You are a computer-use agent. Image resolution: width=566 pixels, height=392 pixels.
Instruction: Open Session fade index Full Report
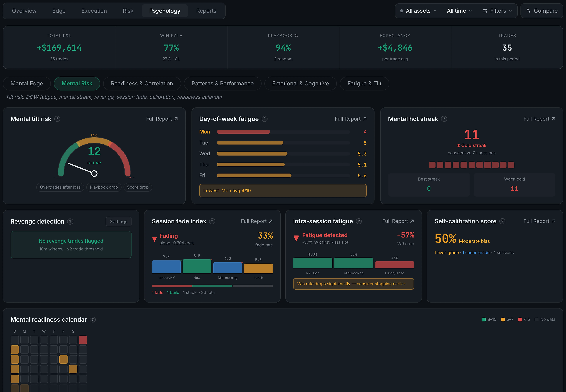point(257,221)
